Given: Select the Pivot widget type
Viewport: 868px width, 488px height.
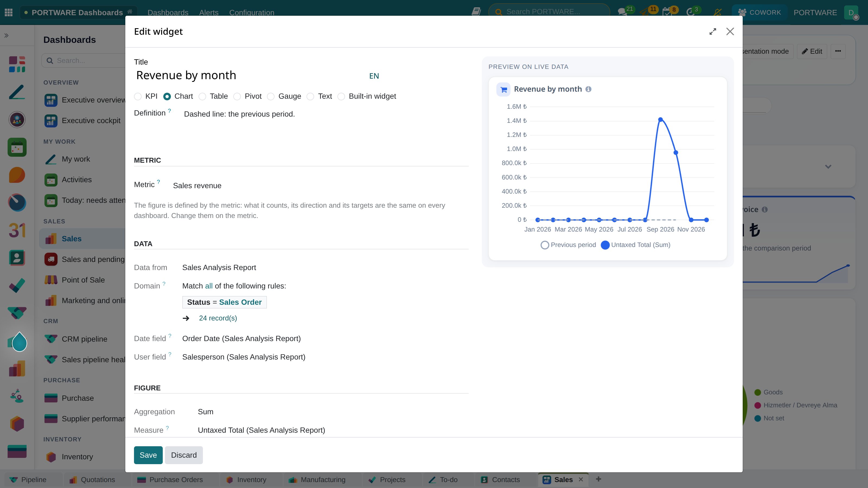Looking at the screenshot, I should coord(237,96).
